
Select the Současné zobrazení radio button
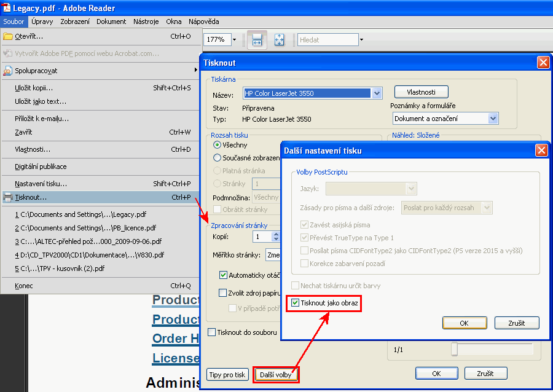218,157
